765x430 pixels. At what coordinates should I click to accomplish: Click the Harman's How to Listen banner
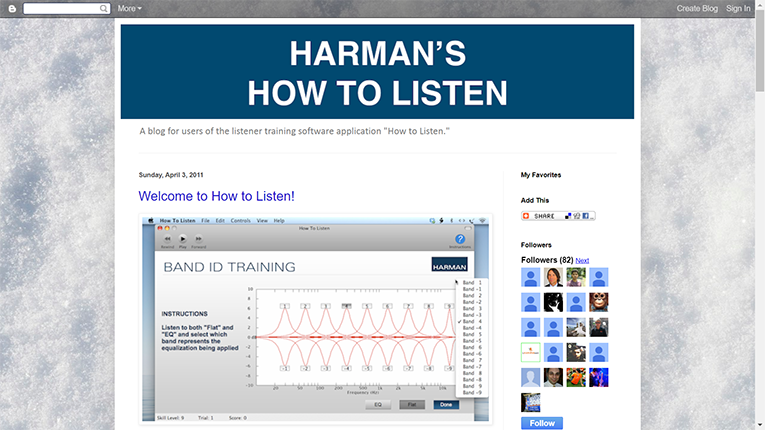coord(377,72)
